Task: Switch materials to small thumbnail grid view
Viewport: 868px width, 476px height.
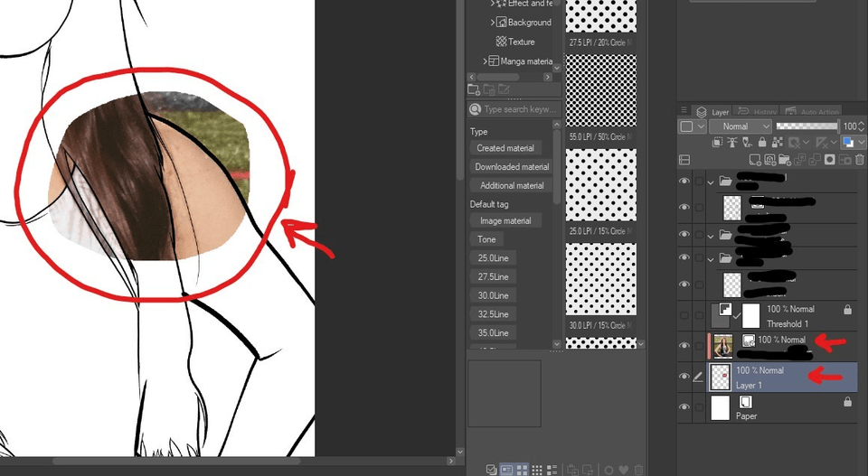Action: [537, 470]
